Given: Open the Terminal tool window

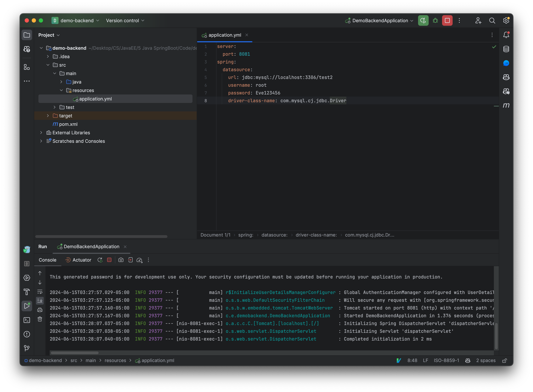Looking at the screenshot, I should [x=27, y=320].
